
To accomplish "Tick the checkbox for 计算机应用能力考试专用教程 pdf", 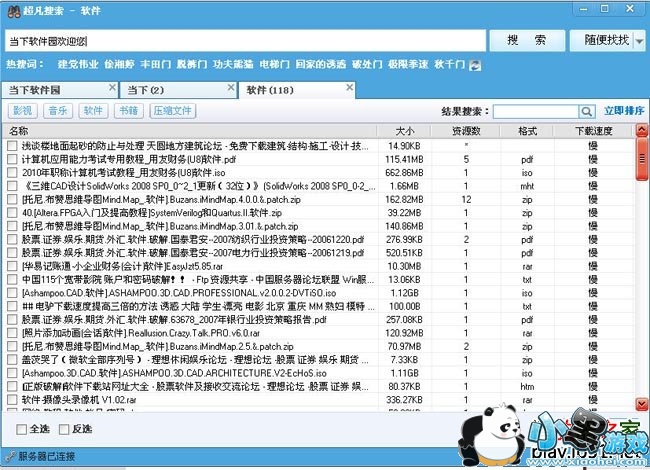I will click(x=12, y=159).
